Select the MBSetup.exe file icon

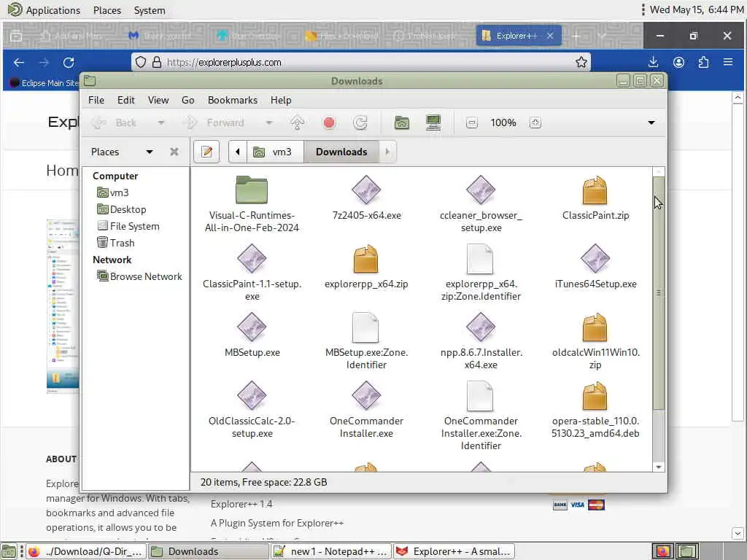click(x=252, y=327)
